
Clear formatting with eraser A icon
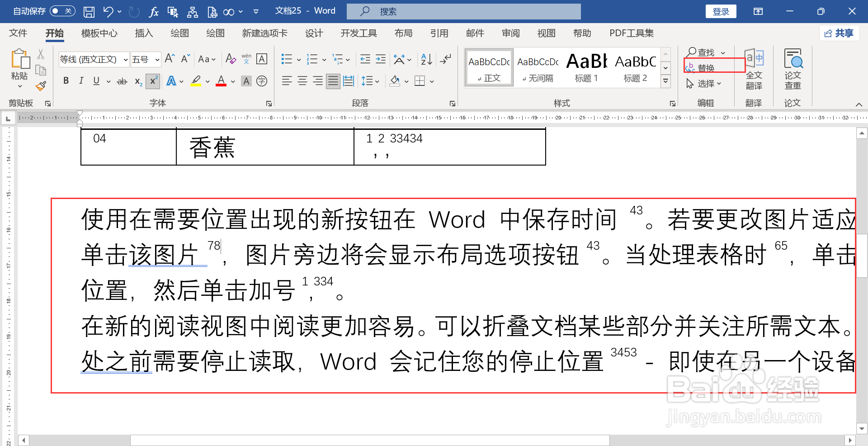231,59
